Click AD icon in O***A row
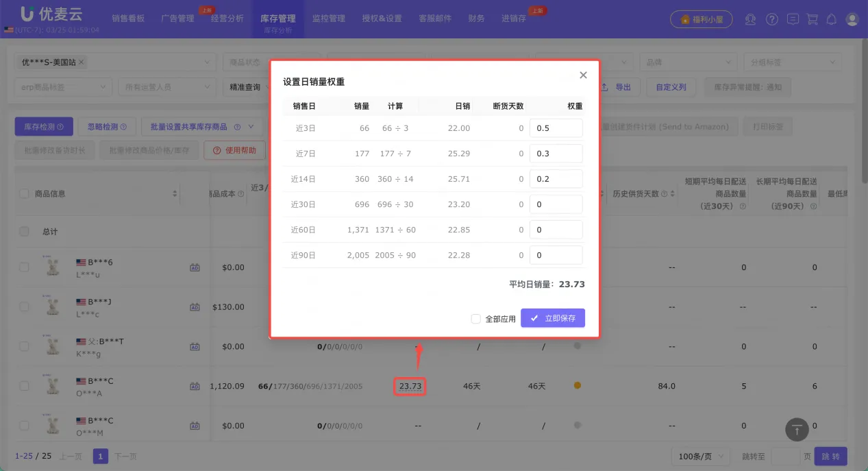This screenshot has width=868, height=471. coord(195,387)
